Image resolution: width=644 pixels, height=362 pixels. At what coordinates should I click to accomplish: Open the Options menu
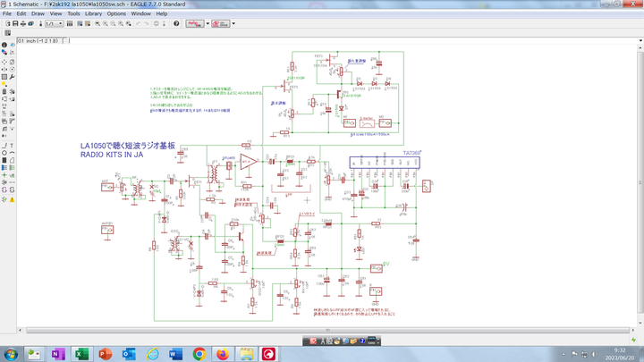tap(116, 14)
